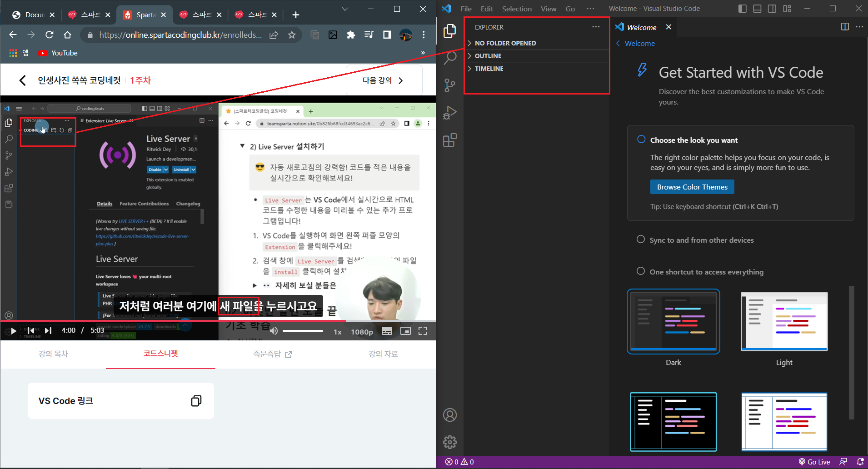Open the YouTube bookmark
The height and width of the screenshot is (469, 868).
58,53
